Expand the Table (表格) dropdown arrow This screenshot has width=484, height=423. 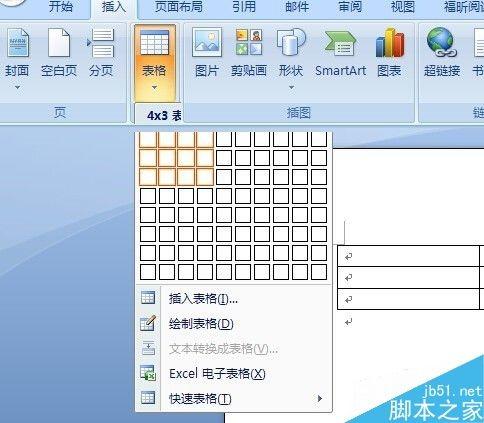click(x=154, y=88)
